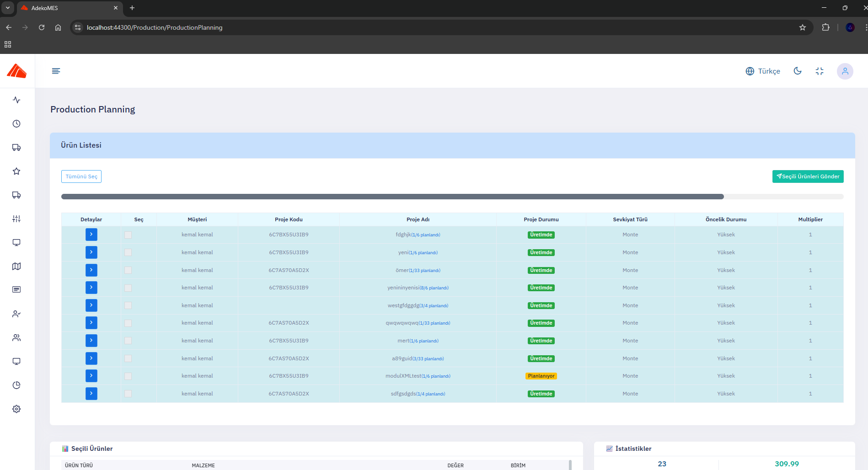Toggle dark mode with moon icon
868x470 pixels.
(x=798, y=71)
